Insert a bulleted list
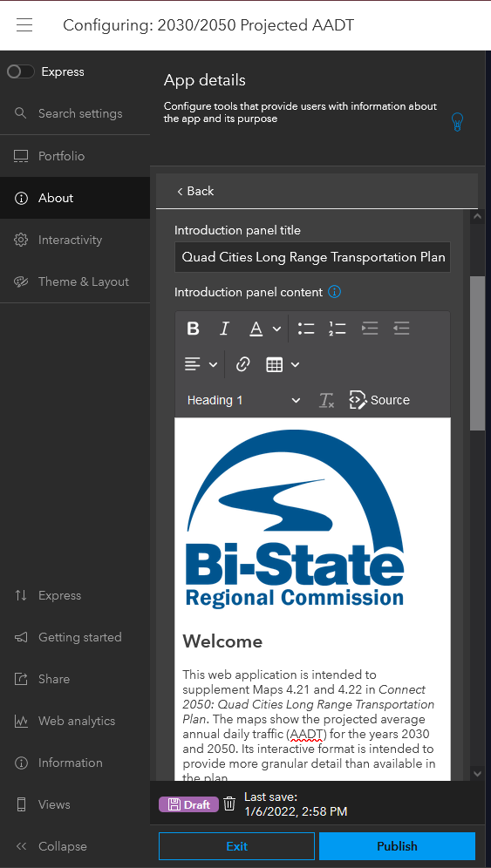 click(x=306, y=329)
